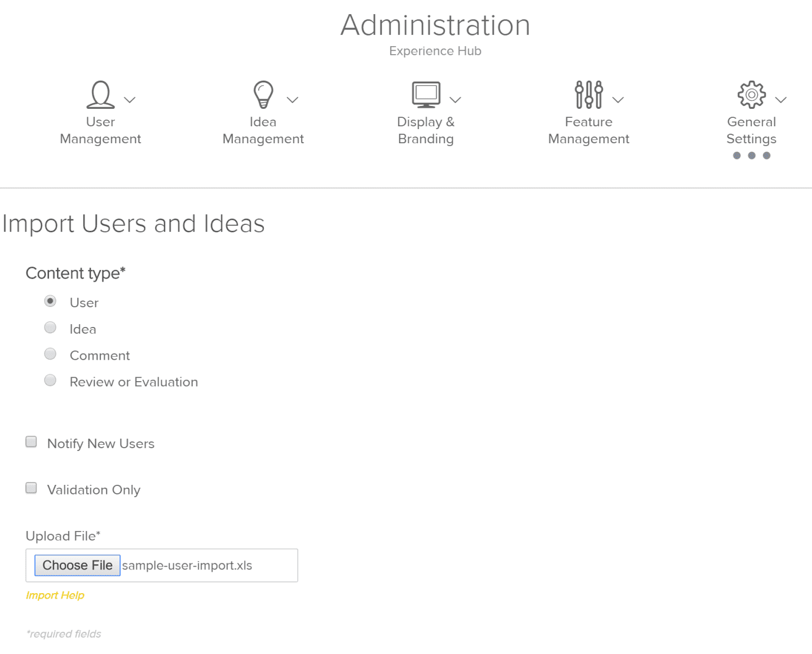Image resolution: width=812 pixels, height=654 pixels.
Task: Click the Feature Management sliders icon
Action: (589, 94)
